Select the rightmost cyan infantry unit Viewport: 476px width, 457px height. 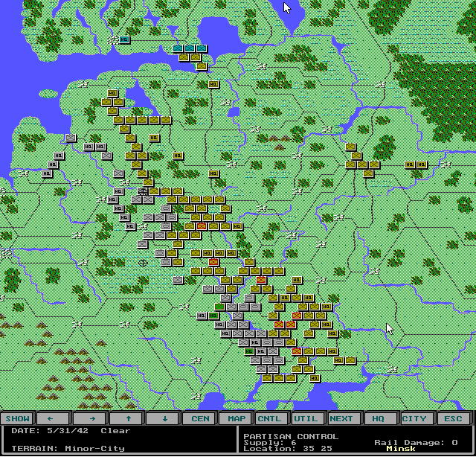[202, 48]
